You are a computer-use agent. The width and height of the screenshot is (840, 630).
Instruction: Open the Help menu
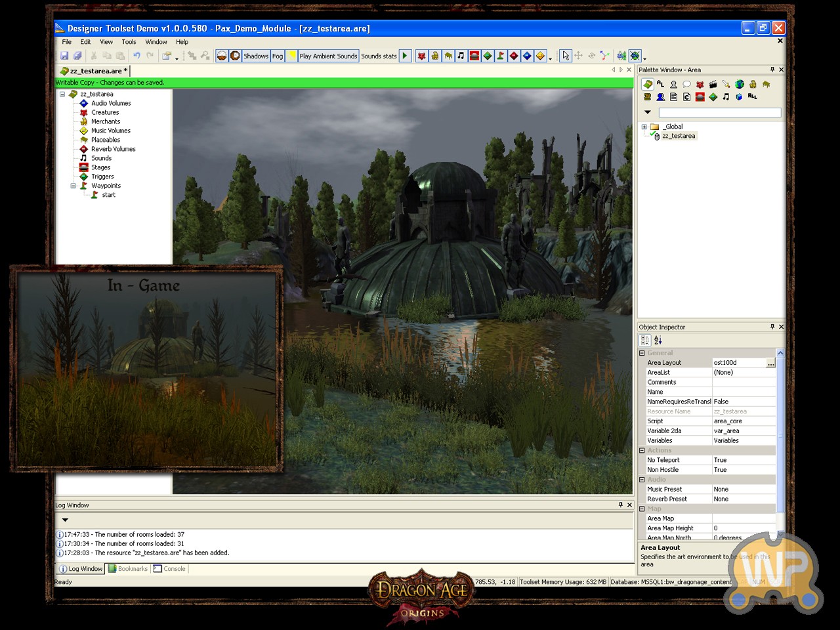(x=182, y=41)
